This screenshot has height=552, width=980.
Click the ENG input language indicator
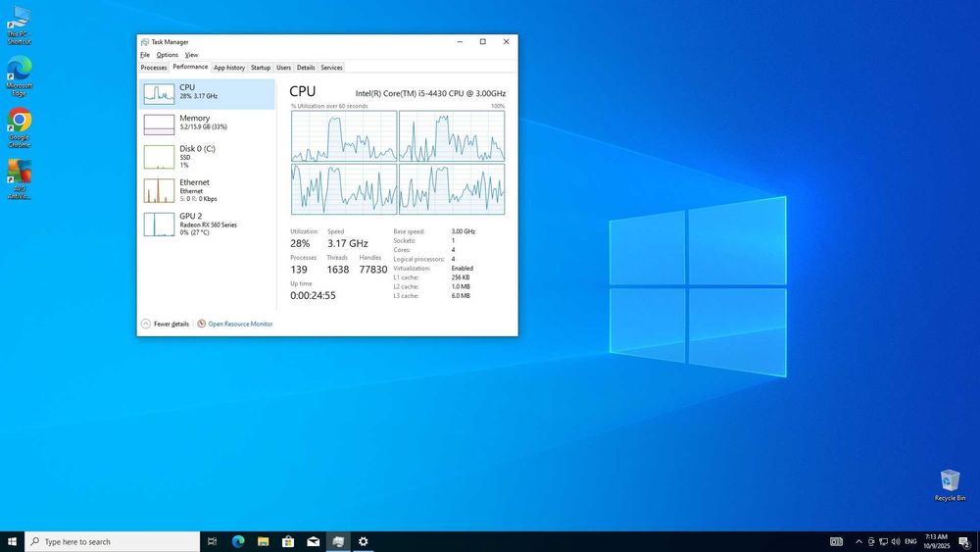pos(910,541)
